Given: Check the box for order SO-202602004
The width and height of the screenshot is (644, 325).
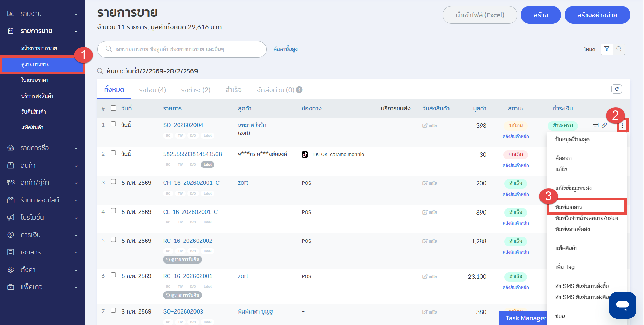Looking at the screenshot, I should 113,124.
